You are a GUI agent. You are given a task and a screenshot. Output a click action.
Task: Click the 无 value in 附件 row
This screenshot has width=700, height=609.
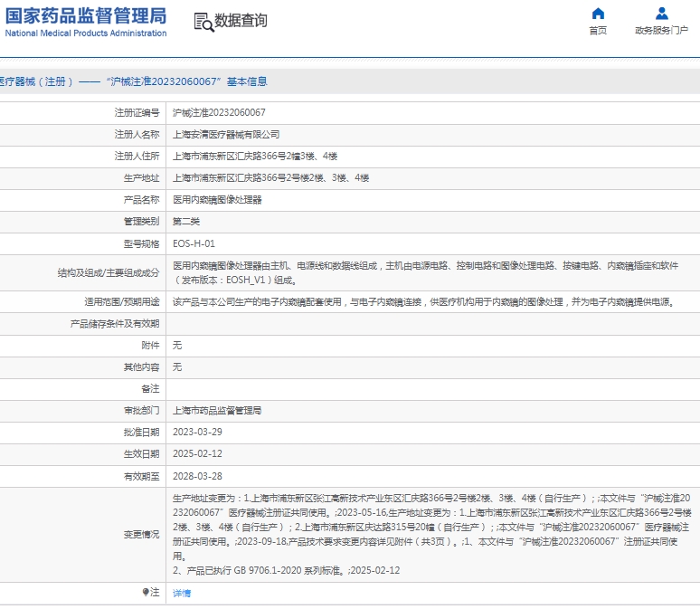point(177,345)
